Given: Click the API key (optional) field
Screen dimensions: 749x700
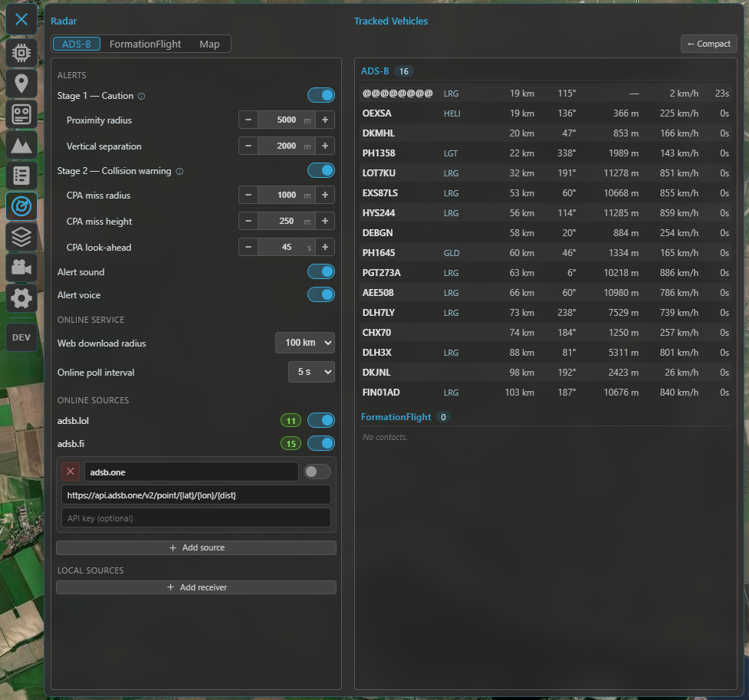Looking at the screenshot, I should pyautogui.click(x=196, y=518).
